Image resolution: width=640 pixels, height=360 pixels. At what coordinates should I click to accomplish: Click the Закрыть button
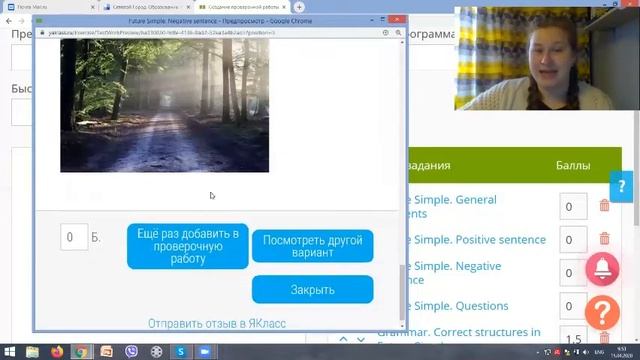pyautogui.click(x=313, y=290)
